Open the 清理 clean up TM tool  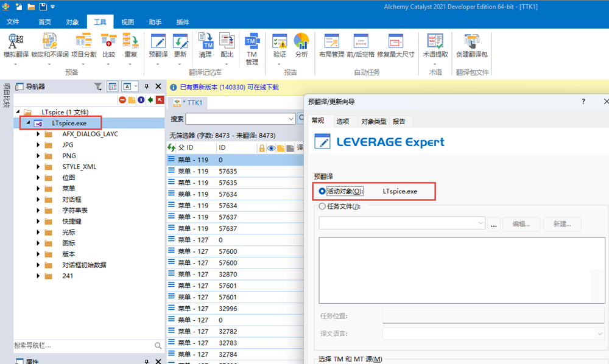[x=205, y=46]
